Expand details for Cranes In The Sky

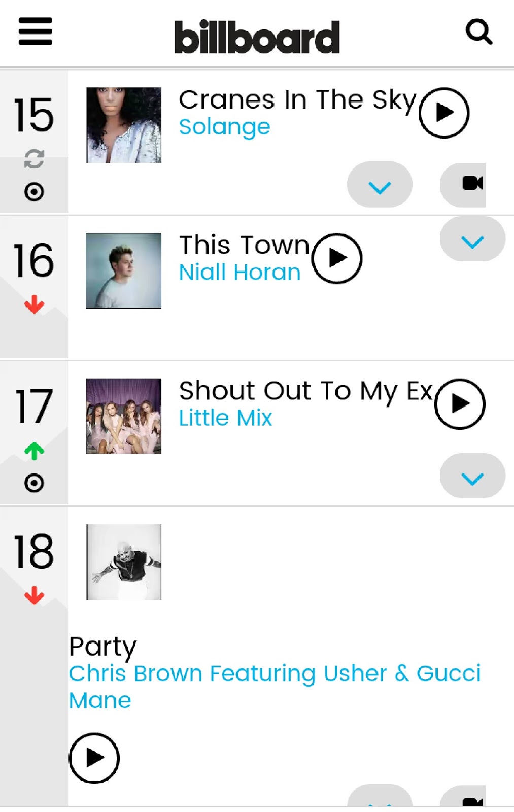[x=380, y=185]
